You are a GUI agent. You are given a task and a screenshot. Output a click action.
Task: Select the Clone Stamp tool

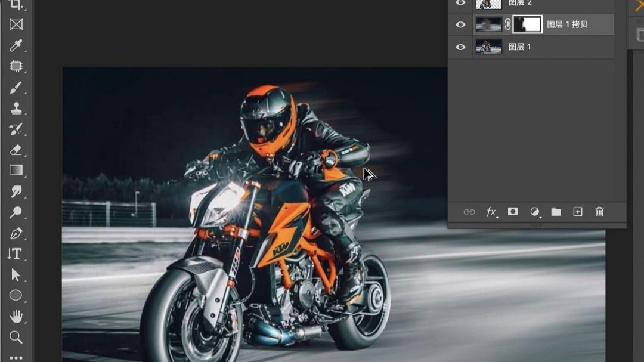[x=16, y=108]
